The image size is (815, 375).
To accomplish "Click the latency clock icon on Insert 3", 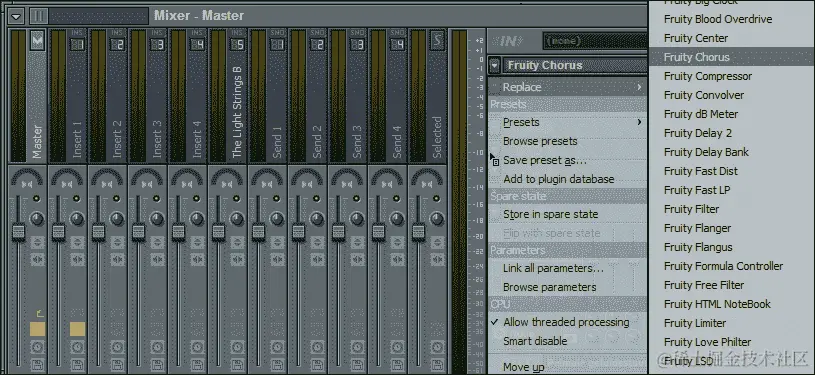I will [x=157, y=347].
